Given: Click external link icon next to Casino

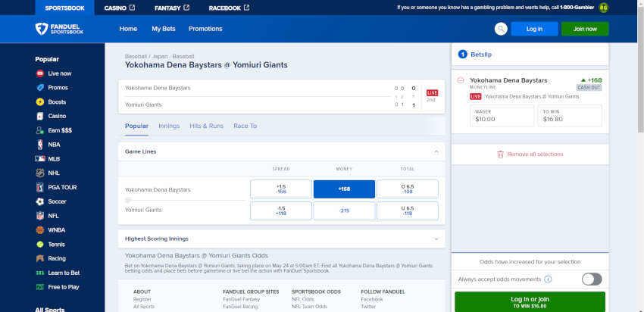Looking at the screenshot, I should pyautogui.click(x=133, y=8).
